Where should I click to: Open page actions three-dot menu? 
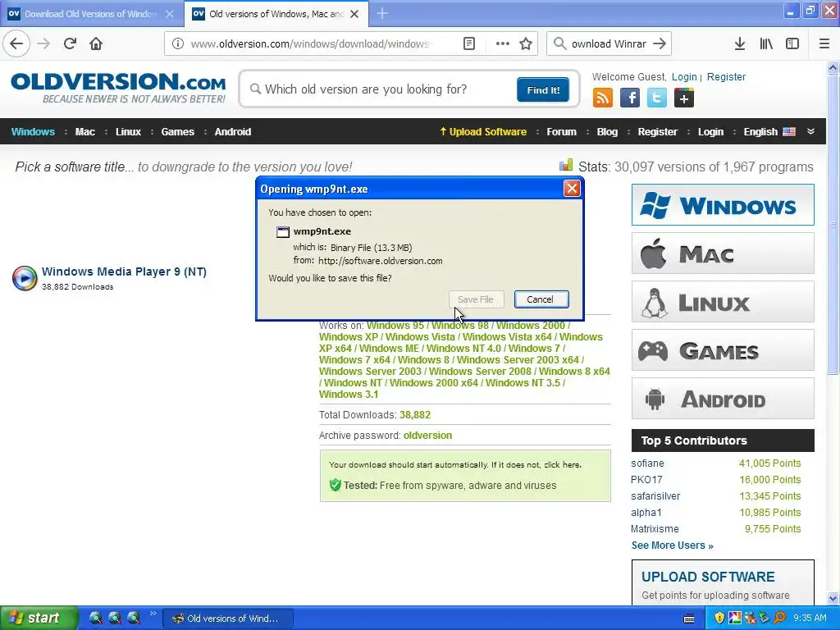pos(503,44)
